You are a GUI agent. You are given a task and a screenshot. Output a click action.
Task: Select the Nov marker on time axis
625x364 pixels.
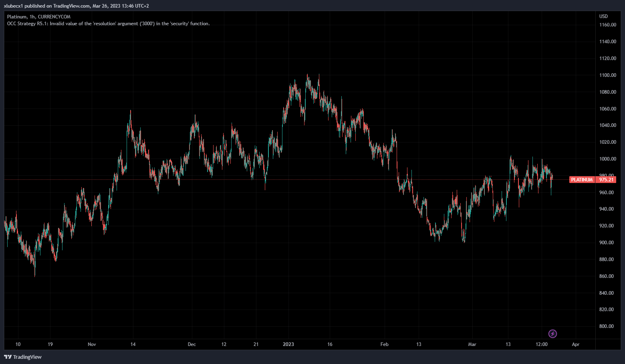[x=92, y=344]
